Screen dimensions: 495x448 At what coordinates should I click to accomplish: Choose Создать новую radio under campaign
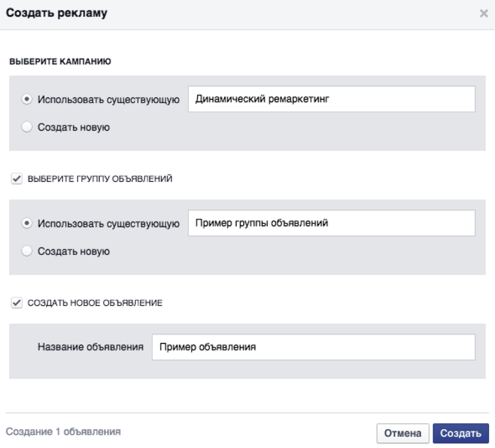point(27,127)
